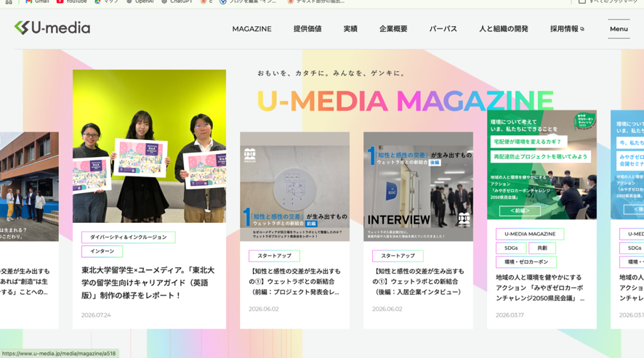Image resolution: width=644 pixels, height=358 pixels.
Task: Open the MAGAZINE nav item
Action: point(251,29)
